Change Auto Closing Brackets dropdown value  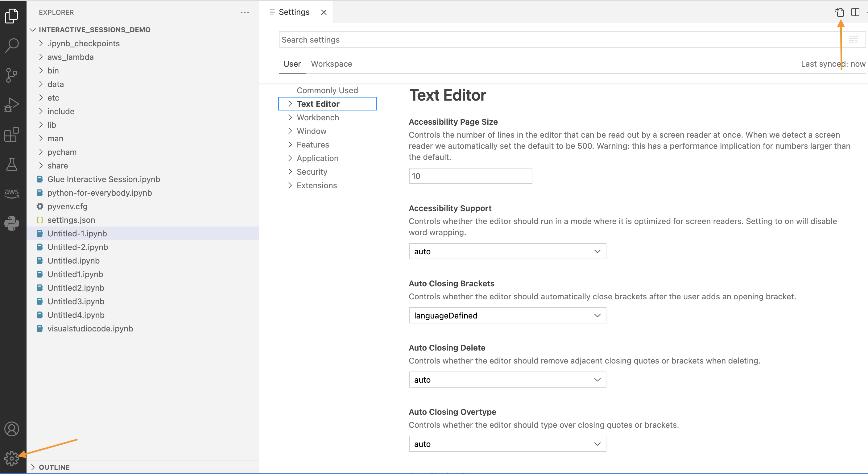pyautogui.click(x=506, y=315)
